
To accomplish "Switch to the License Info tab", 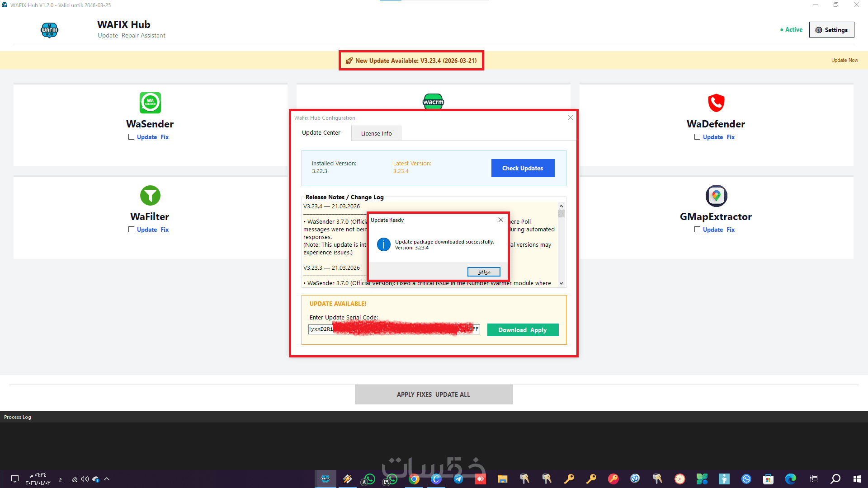I will coord(376,133).
